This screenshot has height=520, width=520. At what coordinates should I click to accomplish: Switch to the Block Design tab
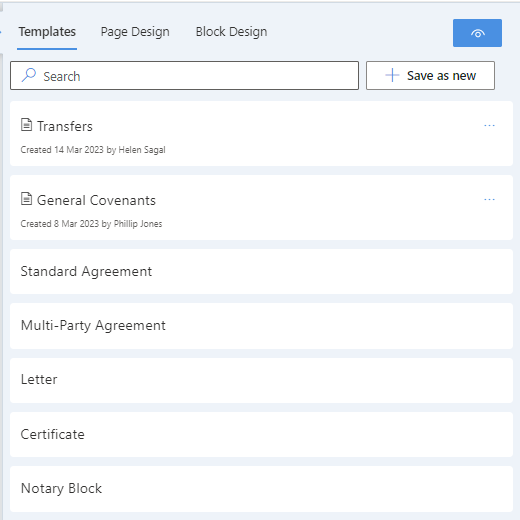(x=231, y=32)
